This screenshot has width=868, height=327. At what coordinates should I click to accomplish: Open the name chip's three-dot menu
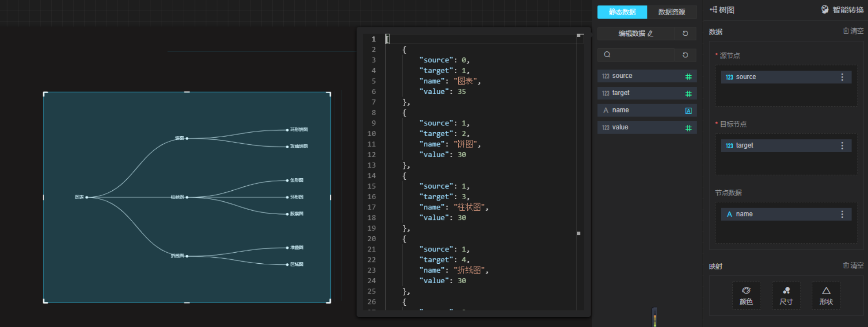click(x=842, y=214)
